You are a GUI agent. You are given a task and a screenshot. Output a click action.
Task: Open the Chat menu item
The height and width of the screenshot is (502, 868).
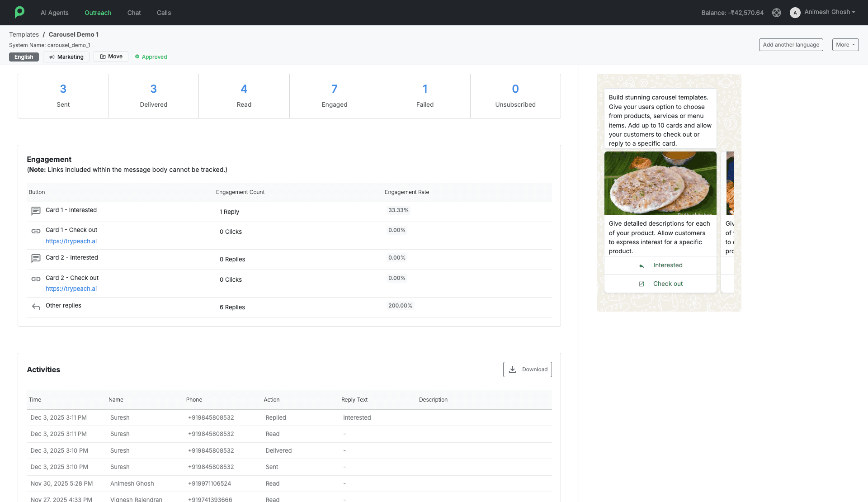point(134,13)
